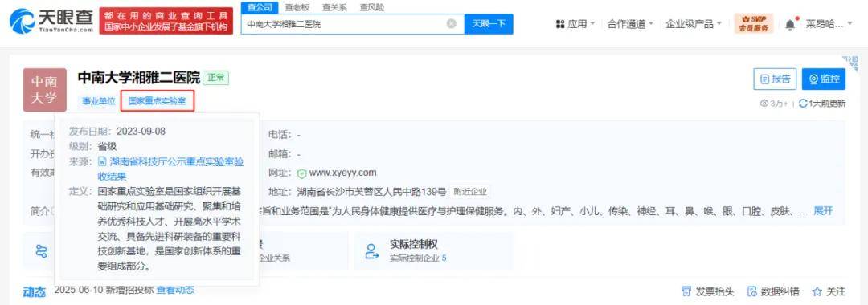Viewport: 868px width, 305px height.
Task: Open the website www.xyeyy.com
Action: tap(342, 173)
